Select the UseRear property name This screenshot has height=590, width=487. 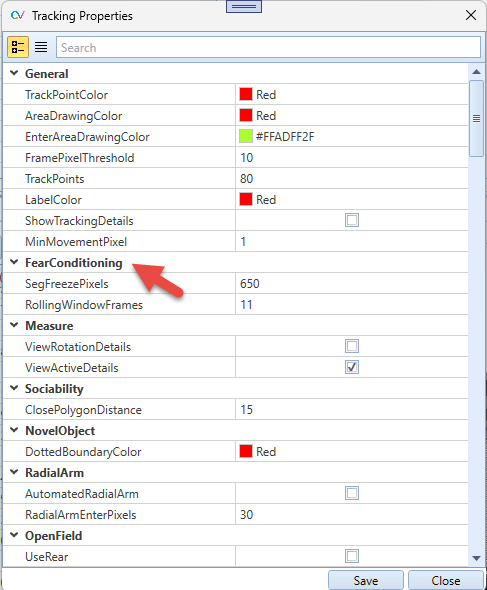pyautogui.click(x=47, y=557)
